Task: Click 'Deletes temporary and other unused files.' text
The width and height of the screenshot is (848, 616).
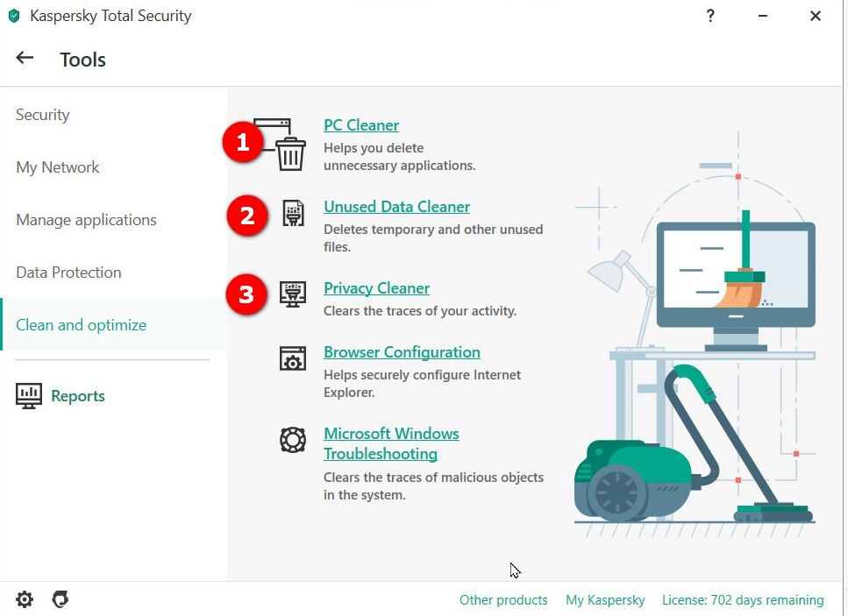Action: click(x=433, y=237)
